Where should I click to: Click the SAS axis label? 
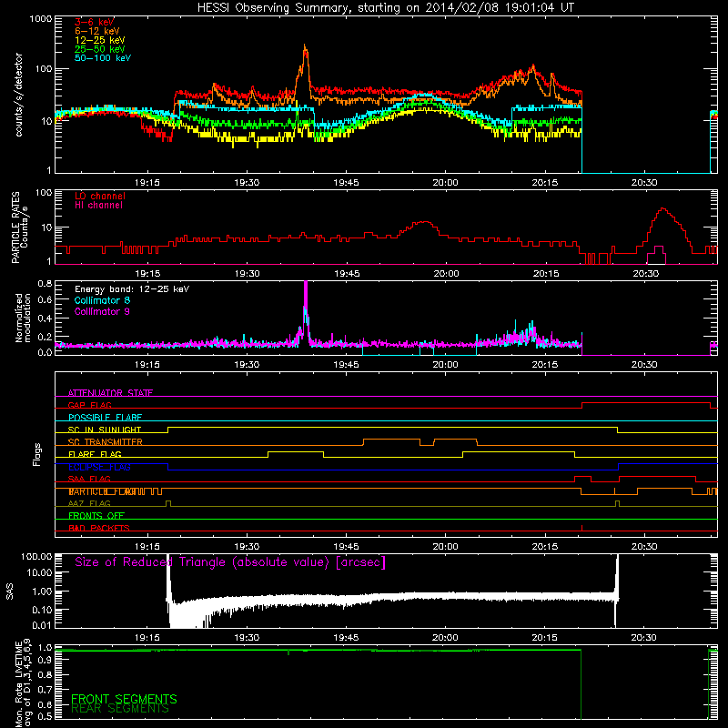tap(10, 591)
